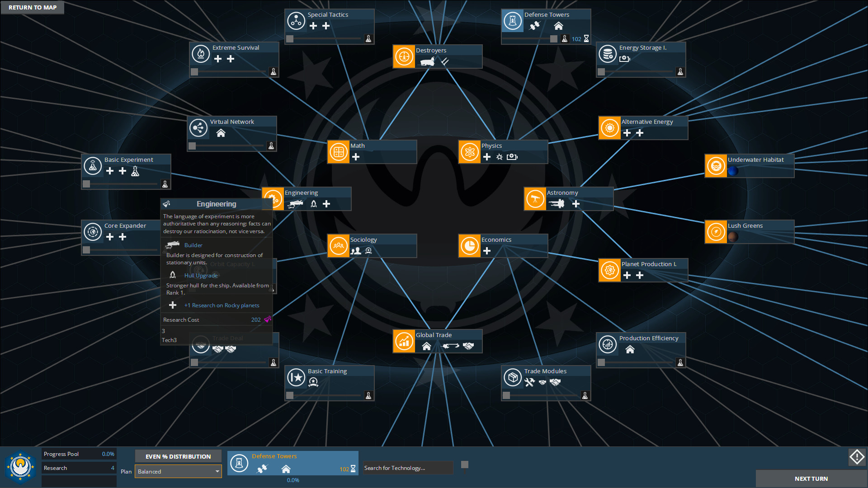The height and width of the screenshot is (488, 868).
Task: Toggle Special Tactics queue checkbox
Action: click(x=290, y=39)
